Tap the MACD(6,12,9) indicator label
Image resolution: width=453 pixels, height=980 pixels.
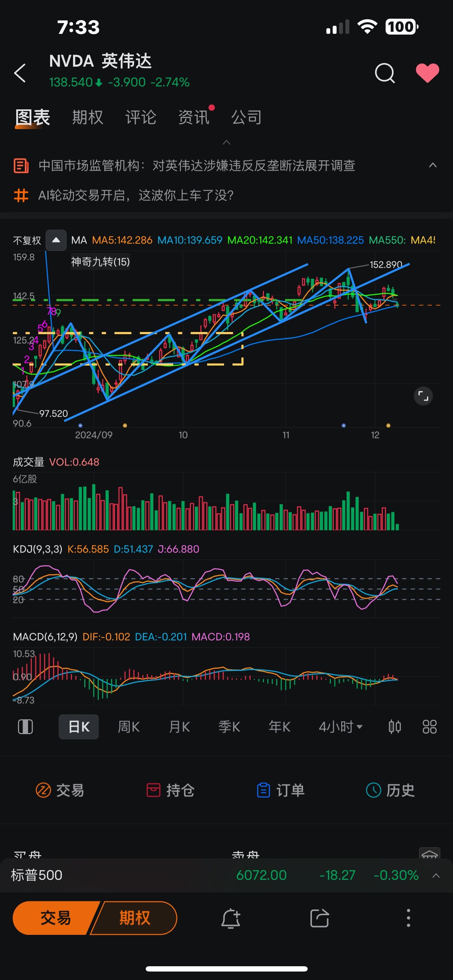pyautogui.click(x=45, y=637)
